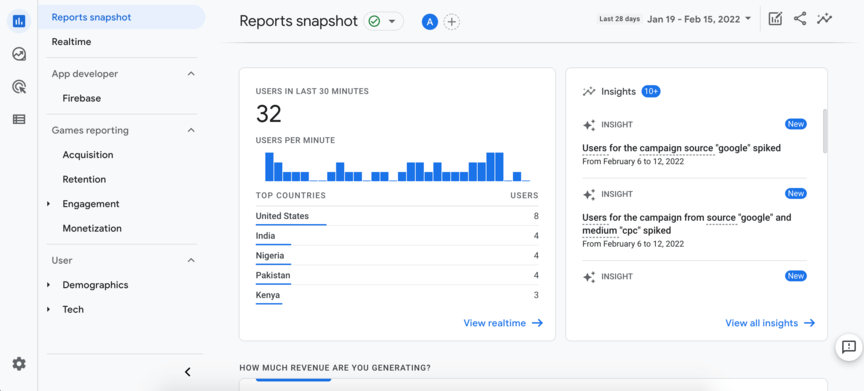
Task: Open the date range dropdown
Action: [x=700, y=19]
